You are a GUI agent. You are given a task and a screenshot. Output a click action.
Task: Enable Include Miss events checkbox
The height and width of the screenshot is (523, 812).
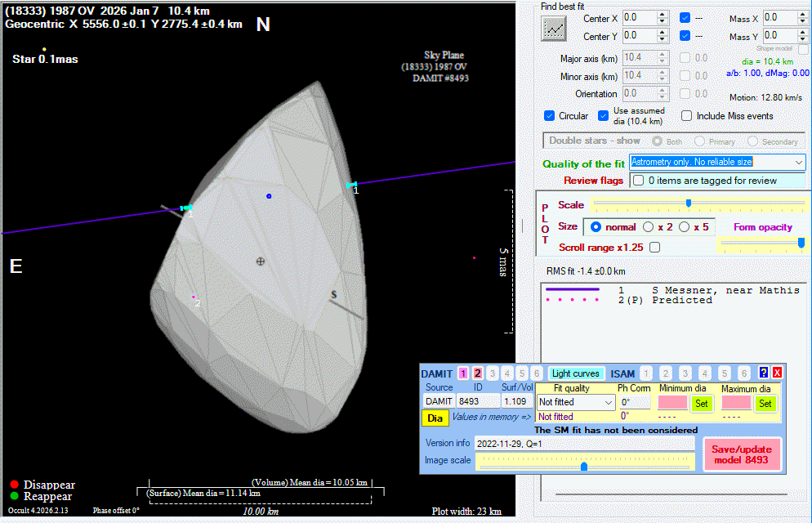click(687, 116)
